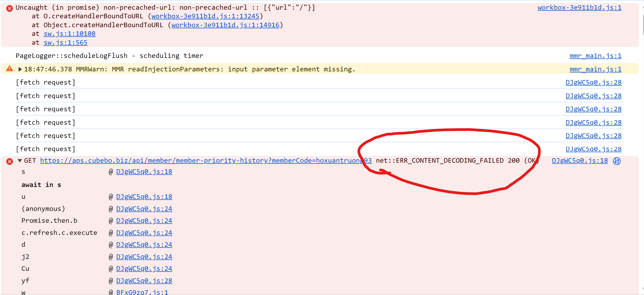
Task: Expand the MMRWarn readInjectionParameters warning message
Action: click(x=20, y=69)
